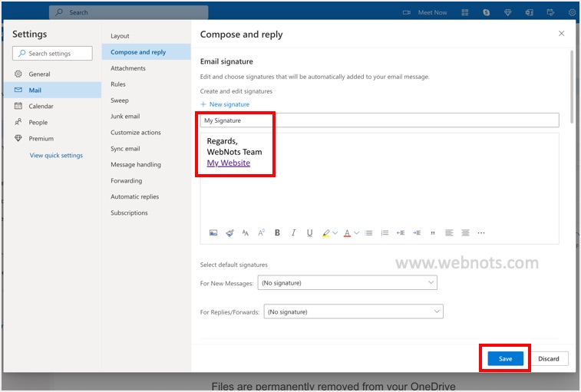Click the Save button
Image resolution: width=581 pixels, height=392 pixels.
(x=505, y=358)
